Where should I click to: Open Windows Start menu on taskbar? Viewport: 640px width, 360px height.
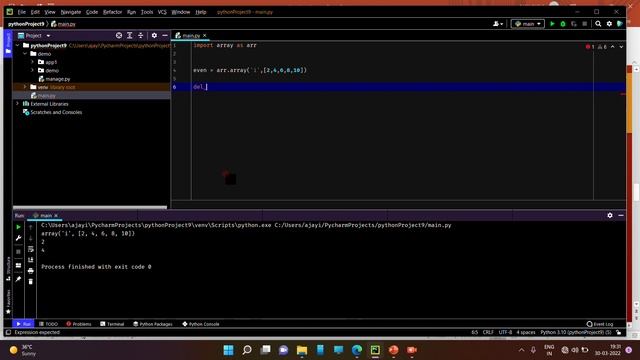pos(229,350)
